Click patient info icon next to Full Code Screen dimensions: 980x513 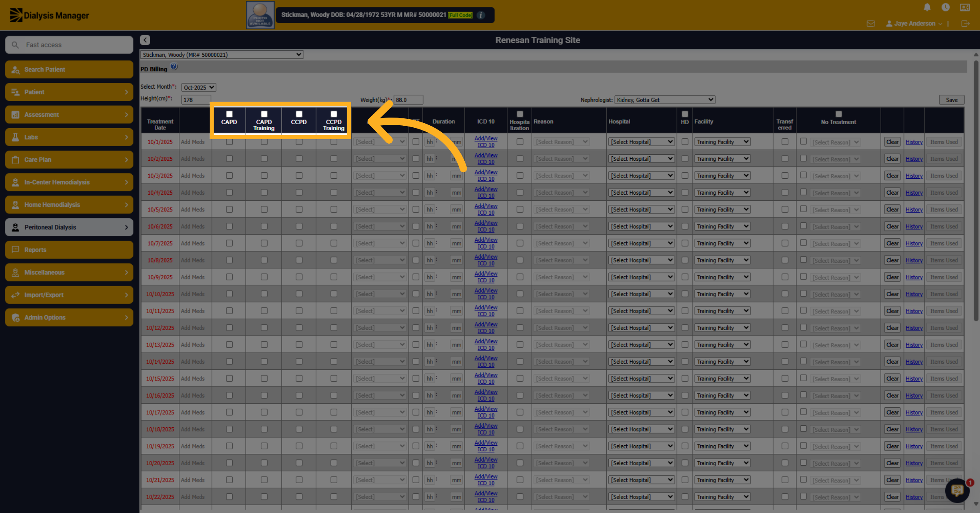(x=481, y=15)
